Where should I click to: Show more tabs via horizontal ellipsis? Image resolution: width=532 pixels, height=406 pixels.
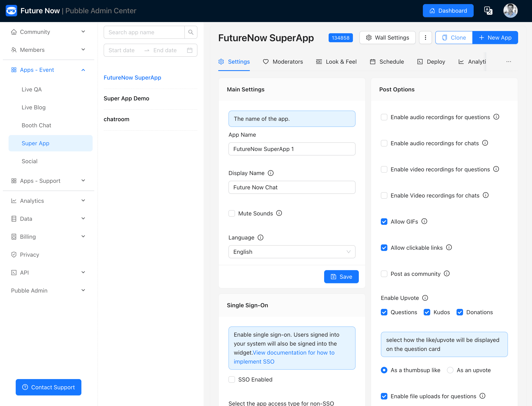[509, 62]
